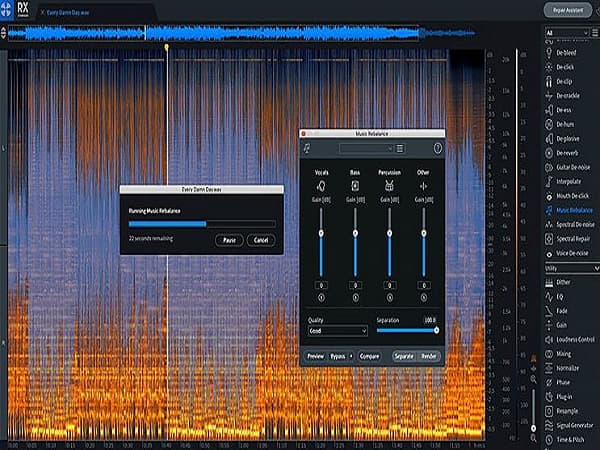Toggle the Other round button under the 0 value

424,297
